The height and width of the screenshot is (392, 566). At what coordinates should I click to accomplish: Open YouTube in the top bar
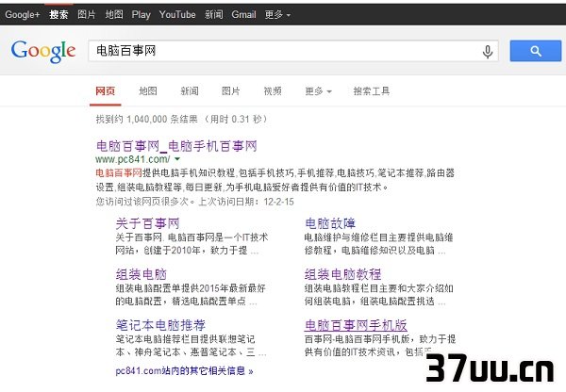click(177, 15)
